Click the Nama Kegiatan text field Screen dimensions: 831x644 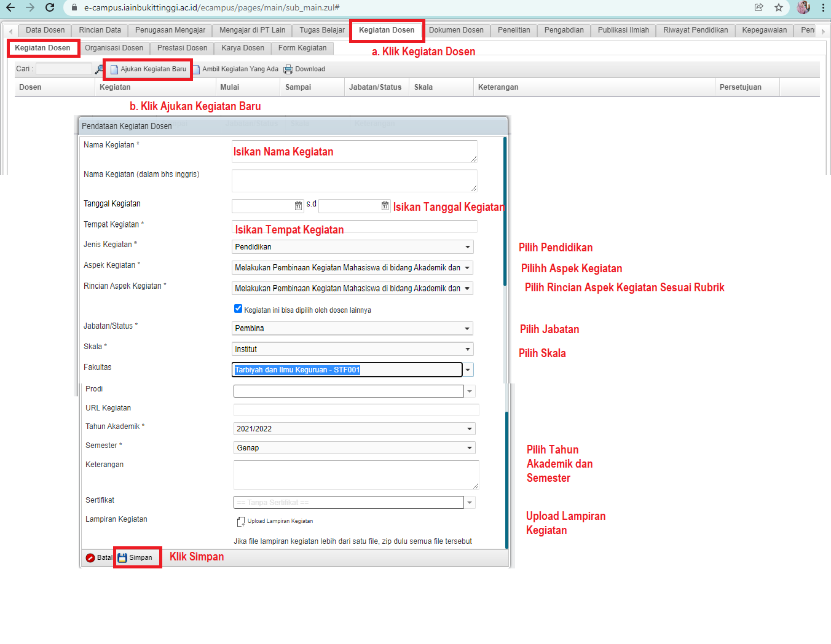pos(353,151)
